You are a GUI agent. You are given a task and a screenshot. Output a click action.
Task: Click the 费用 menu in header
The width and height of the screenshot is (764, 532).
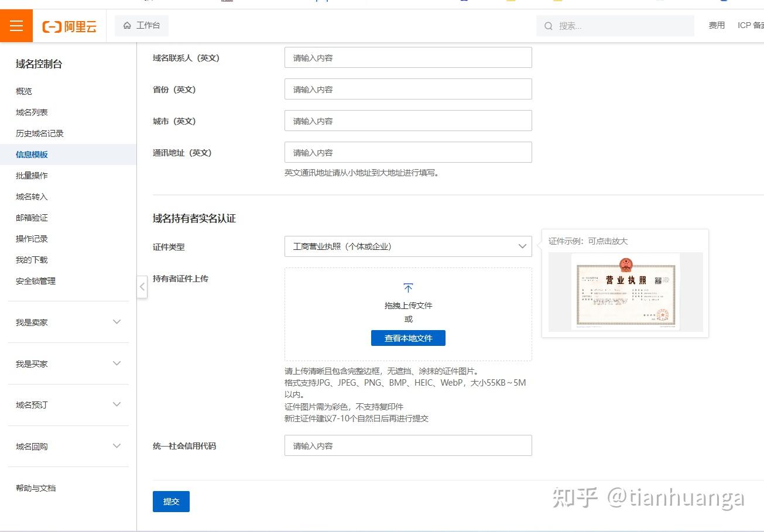pyautogui.click(x=717, y=26)
